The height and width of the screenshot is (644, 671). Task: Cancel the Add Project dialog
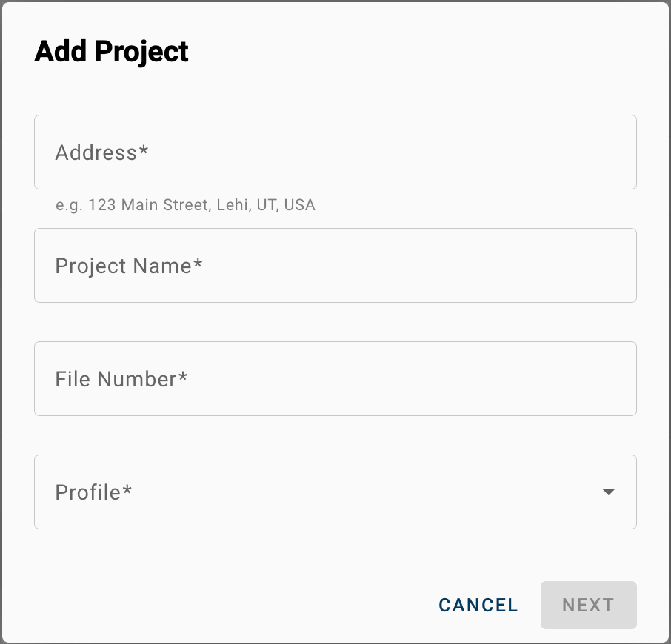coord(478,605)
